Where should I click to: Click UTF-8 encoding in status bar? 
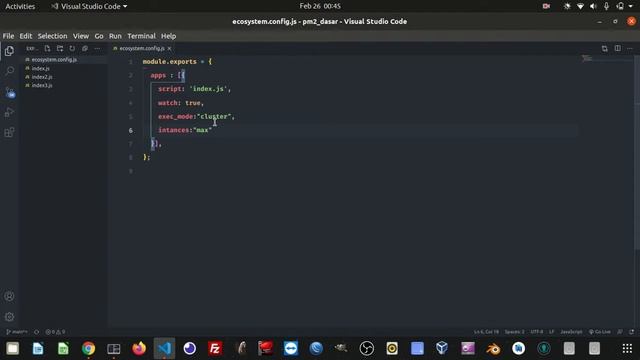click(x=537, y=332)
